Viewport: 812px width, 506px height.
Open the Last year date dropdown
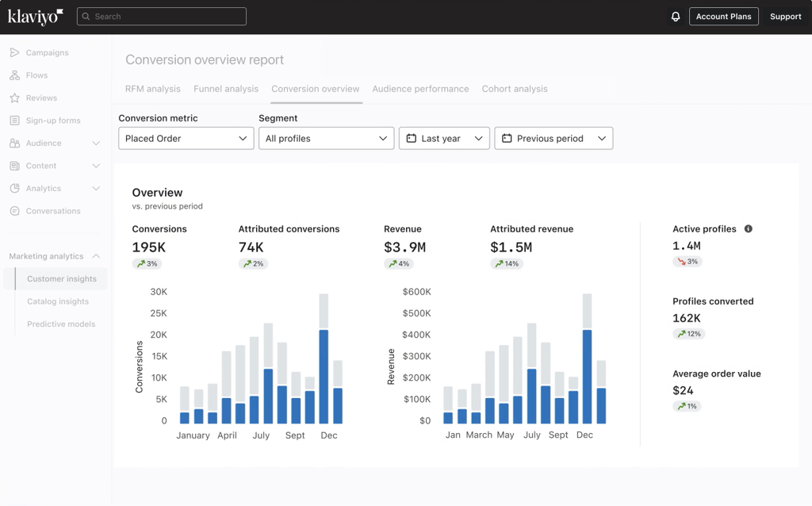click(x=444, y=139)
